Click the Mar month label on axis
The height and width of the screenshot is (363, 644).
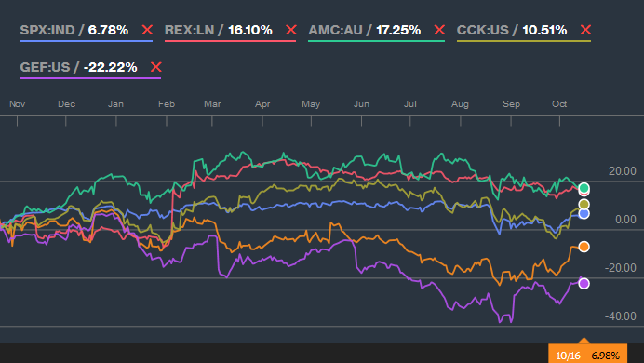tap(212, 104)
